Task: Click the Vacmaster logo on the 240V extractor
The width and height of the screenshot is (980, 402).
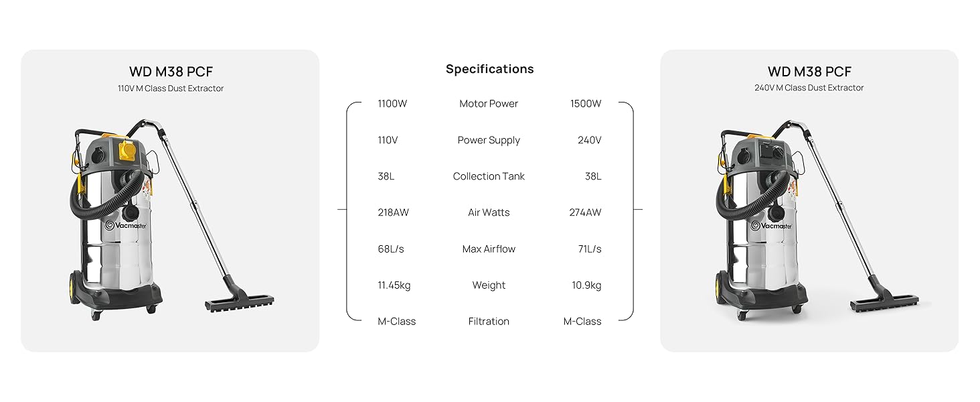Action: (x=771, y=226)
